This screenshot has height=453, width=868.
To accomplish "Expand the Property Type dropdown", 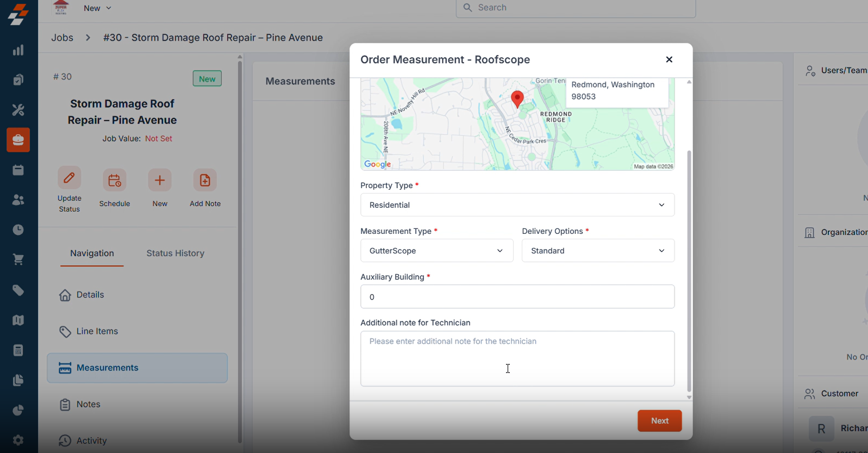I will pyautogui.click(x=517, y=205).
